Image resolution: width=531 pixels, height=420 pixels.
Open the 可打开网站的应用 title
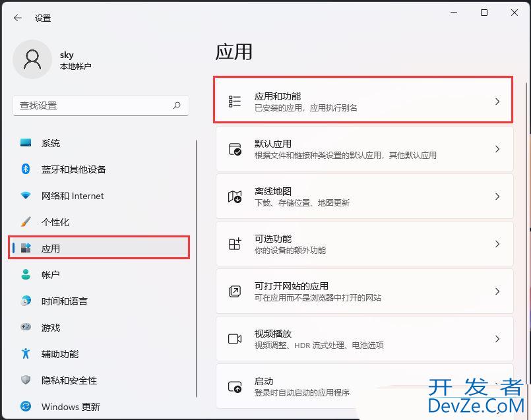coord(292,286)
